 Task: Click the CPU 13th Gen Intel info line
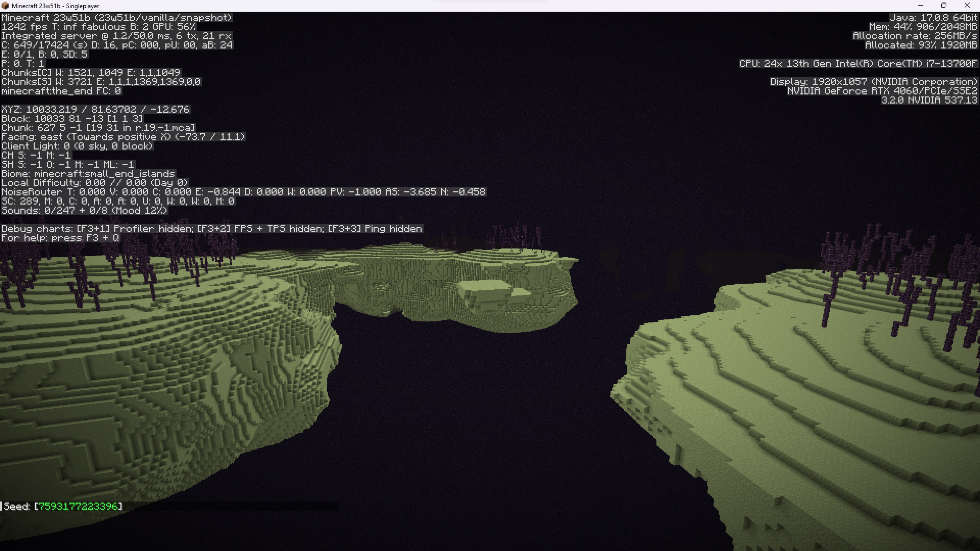pyautogui.click(x=857, y=63)
